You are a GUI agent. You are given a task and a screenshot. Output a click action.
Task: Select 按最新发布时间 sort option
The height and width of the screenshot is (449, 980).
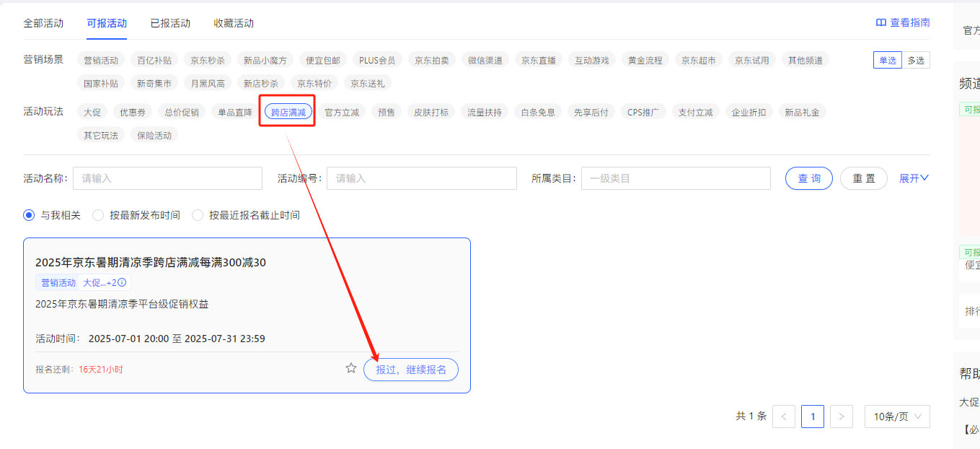(x=98, y=215)
